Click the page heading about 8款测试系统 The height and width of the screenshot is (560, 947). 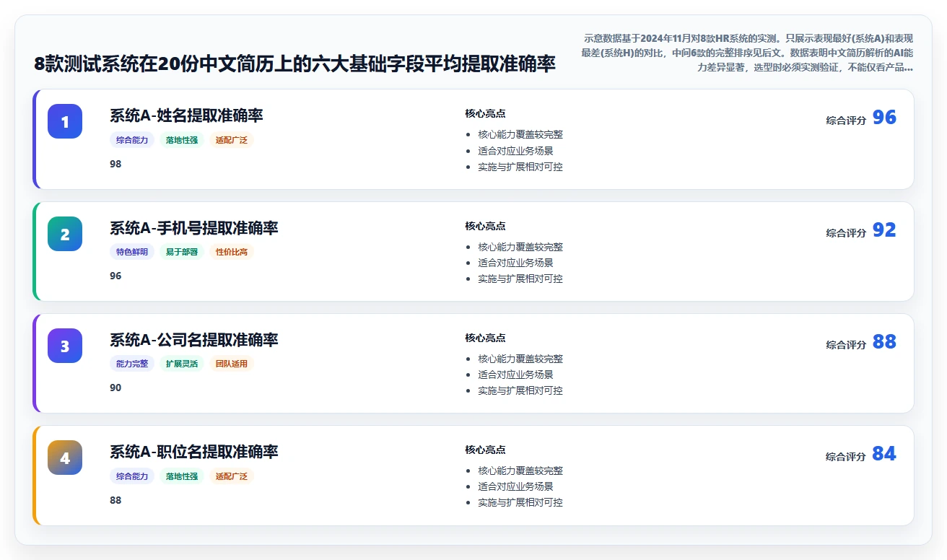point(294,64)
